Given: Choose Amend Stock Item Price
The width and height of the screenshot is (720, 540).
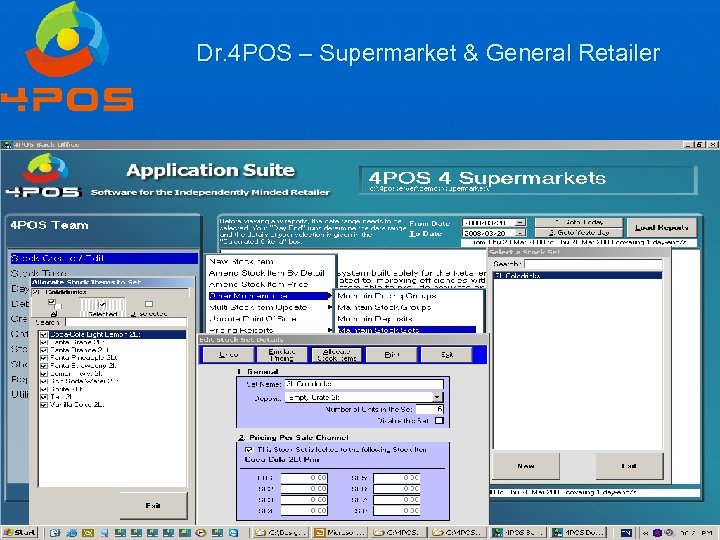Looking at the screenshot, I should [258, 284].
